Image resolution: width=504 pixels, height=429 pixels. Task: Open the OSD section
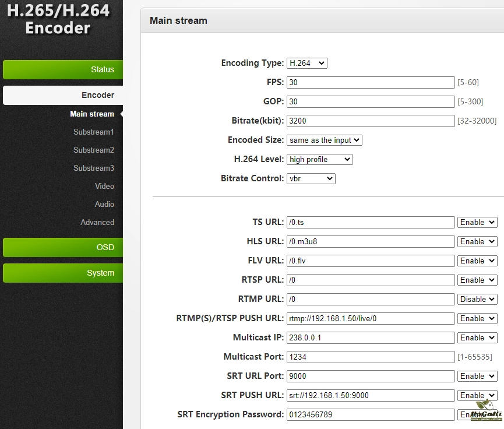point(62,247)
